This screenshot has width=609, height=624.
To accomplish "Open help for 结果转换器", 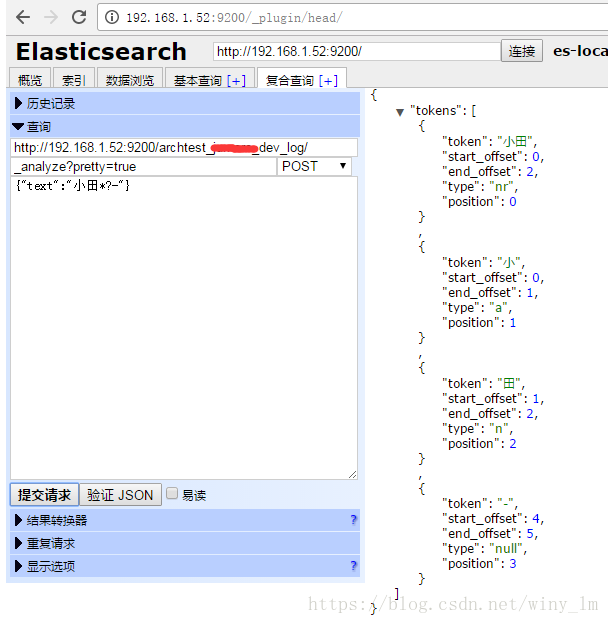I will click(x=353, y=520).
